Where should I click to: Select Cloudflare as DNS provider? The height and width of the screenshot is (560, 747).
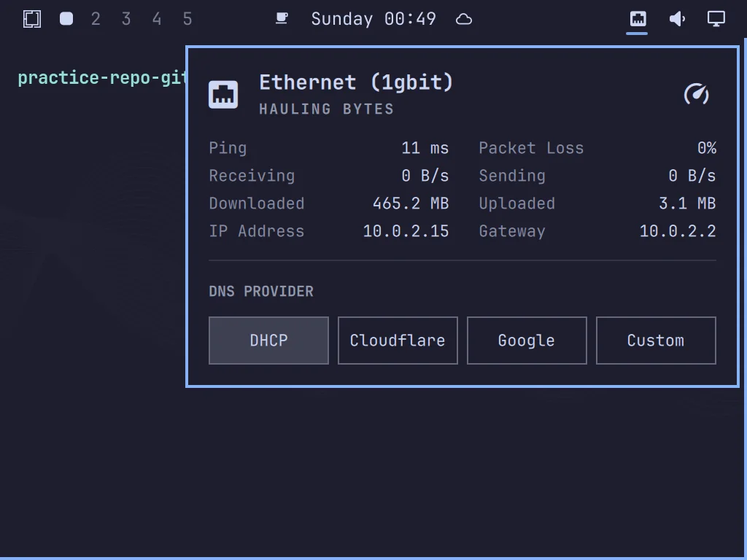[398, 341]
